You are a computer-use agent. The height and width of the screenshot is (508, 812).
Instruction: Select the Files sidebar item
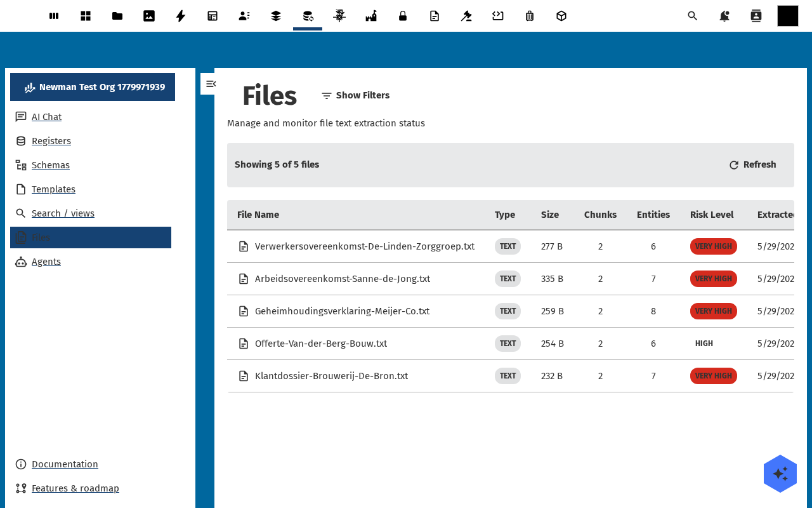click(91, 237)
